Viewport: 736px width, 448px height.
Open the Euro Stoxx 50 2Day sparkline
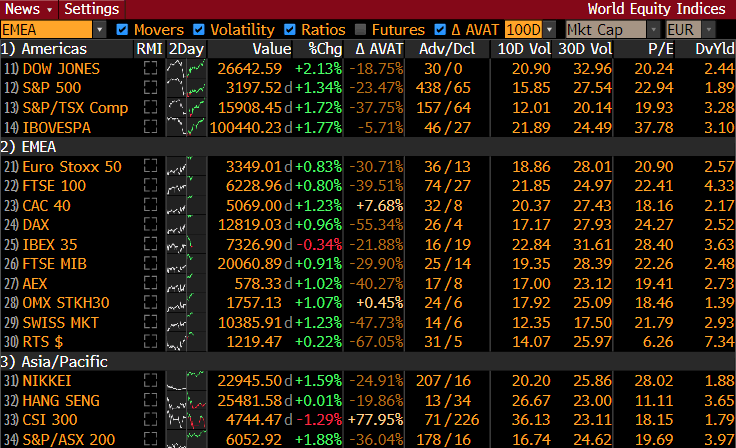tap(186, 167)
